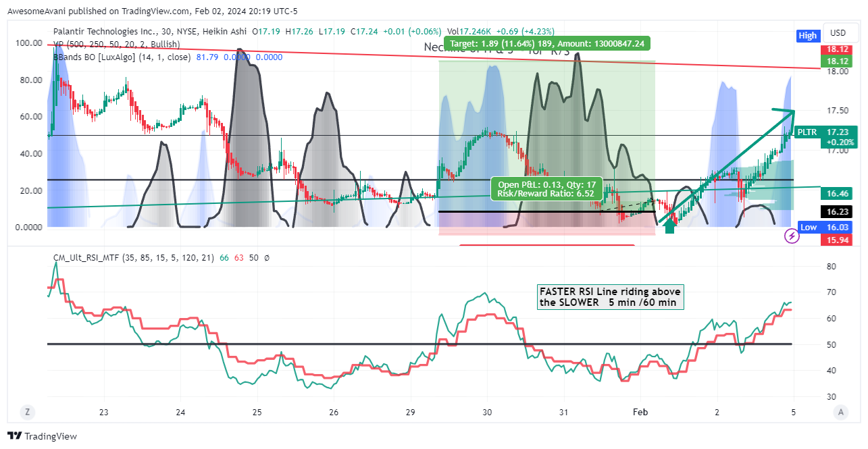This screenshot has height=449, width=868.
Task: Click the blue Low price label
Action: tap(809, 228)
